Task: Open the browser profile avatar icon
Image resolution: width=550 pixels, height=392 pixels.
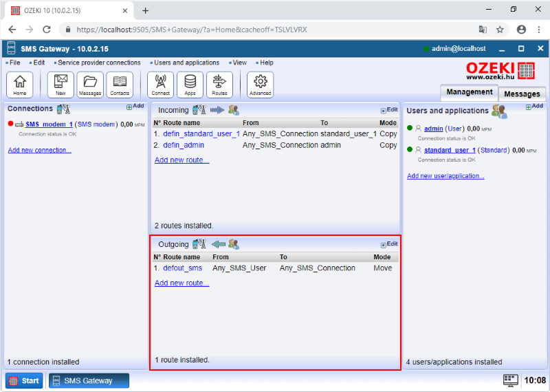Action: coord(521,30)
